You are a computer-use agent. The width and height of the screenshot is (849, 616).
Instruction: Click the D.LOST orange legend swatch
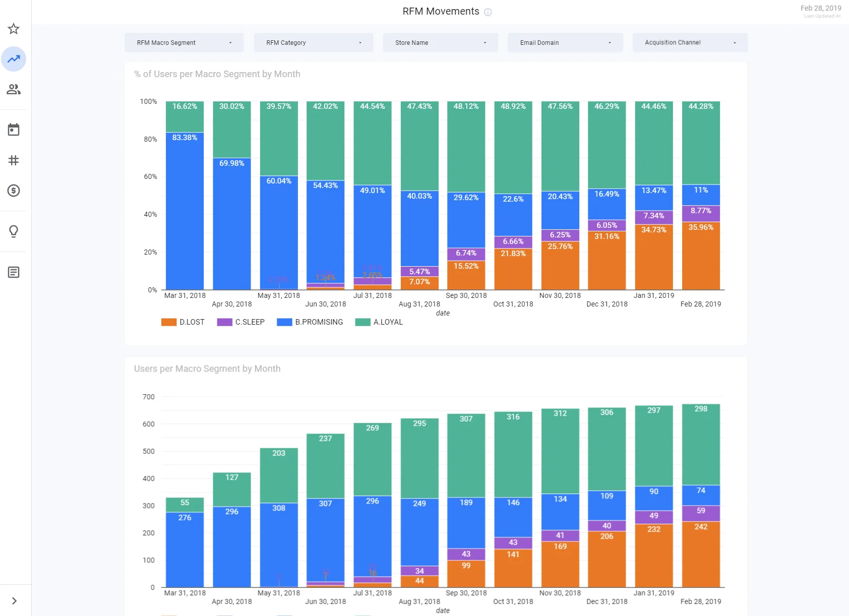tap(169, 322)
